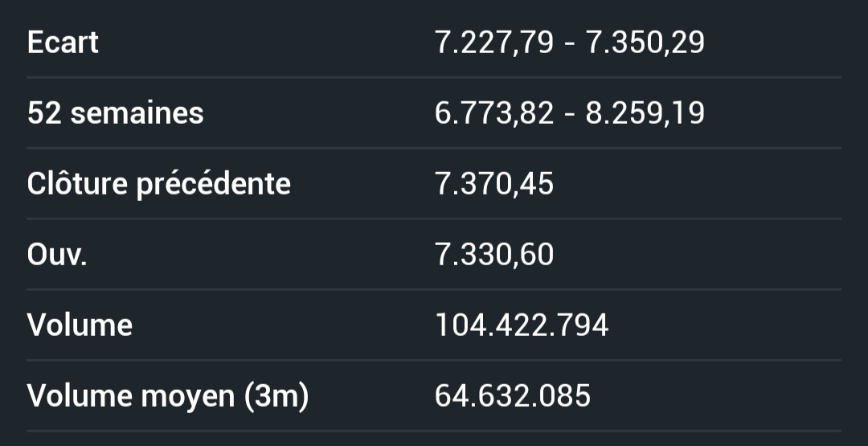The image size is (868, 446).
Task: Select the average volume figure 64.632.085
Action: tap(512, 396)
